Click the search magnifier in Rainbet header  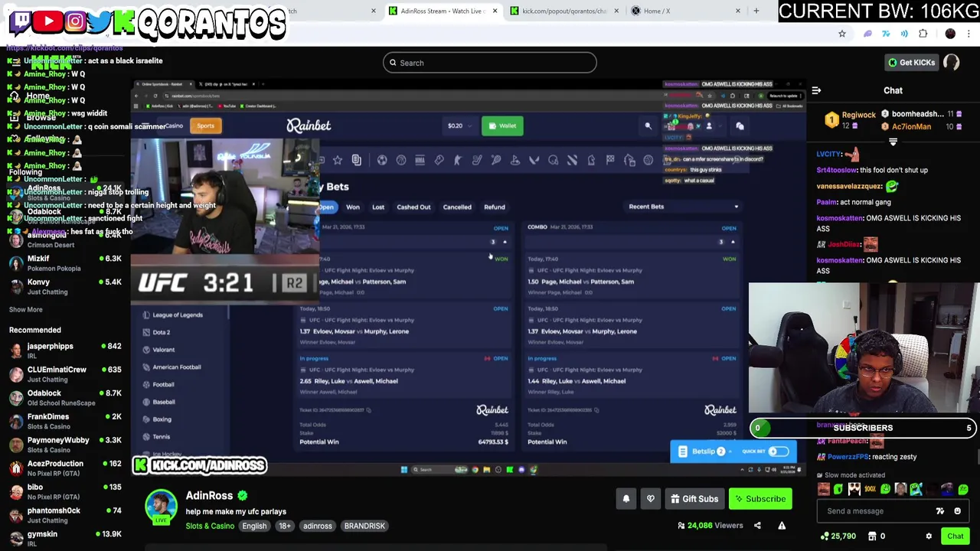coord(648,126)
